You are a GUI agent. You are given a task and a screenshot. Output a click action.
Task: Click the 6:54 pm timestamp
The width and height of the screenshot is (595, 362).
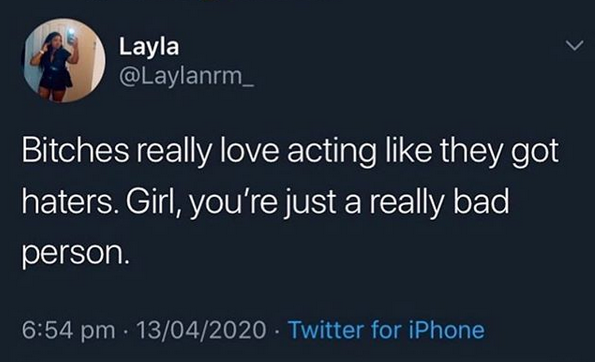[68, 329]
